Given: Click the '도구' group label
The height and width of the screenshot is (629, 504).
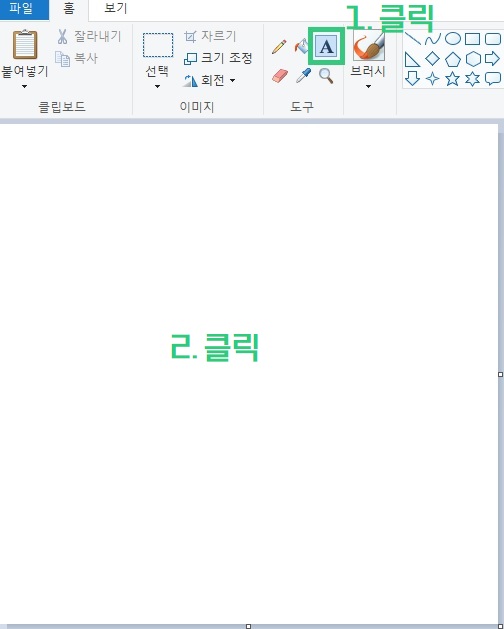Looking at the screenshot, I should coord(302,107).
